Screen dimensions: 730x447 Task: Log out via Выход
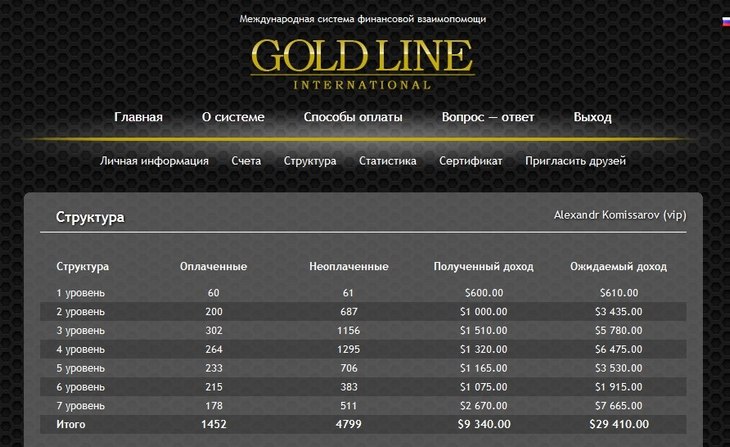[x=592, y=117]
